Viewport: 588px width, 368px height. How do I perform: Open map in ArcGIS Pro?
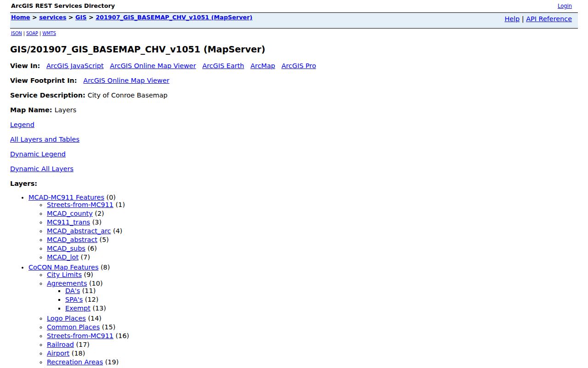point(299,66)
